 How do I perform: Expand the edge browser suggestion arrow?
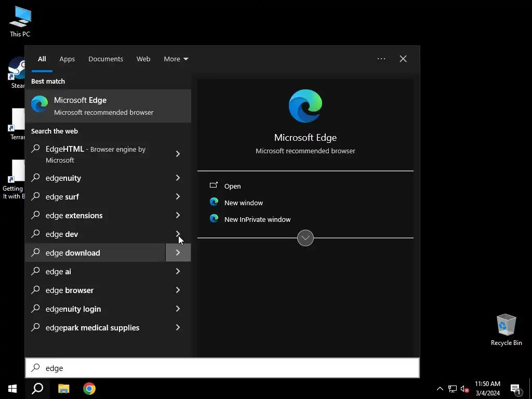point(178,290)
